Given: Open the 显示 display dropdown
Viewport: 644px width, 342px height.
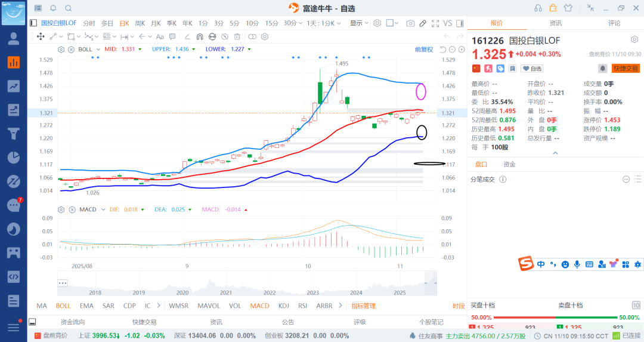Looking at the screenshot, I should 360,23.
